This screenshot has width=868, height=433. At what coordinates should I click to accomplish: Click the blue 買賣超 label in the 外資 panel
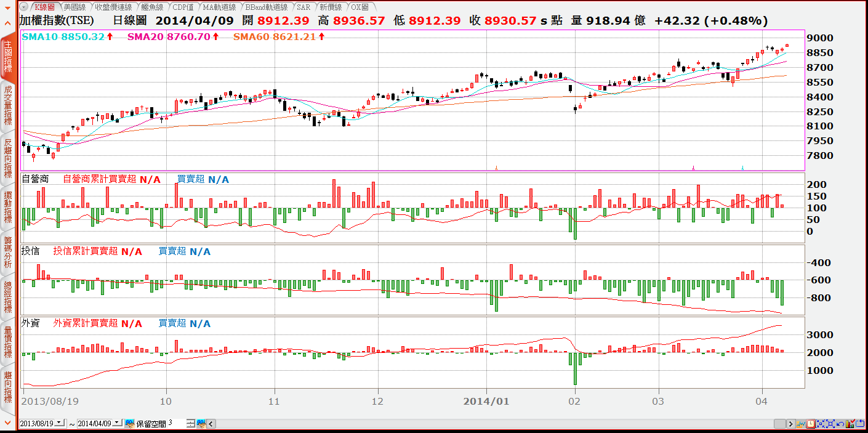[x=172, y=323]
